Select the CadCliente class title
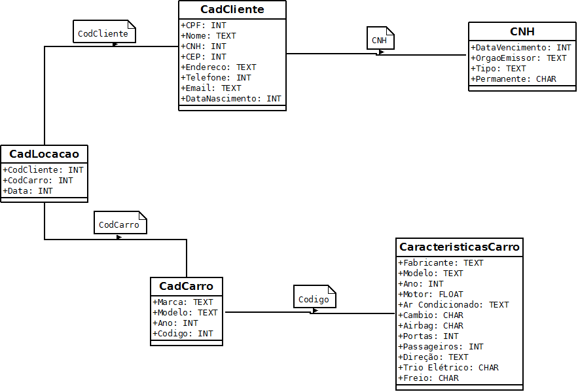 pyautogui.click(x=232, y=10)
